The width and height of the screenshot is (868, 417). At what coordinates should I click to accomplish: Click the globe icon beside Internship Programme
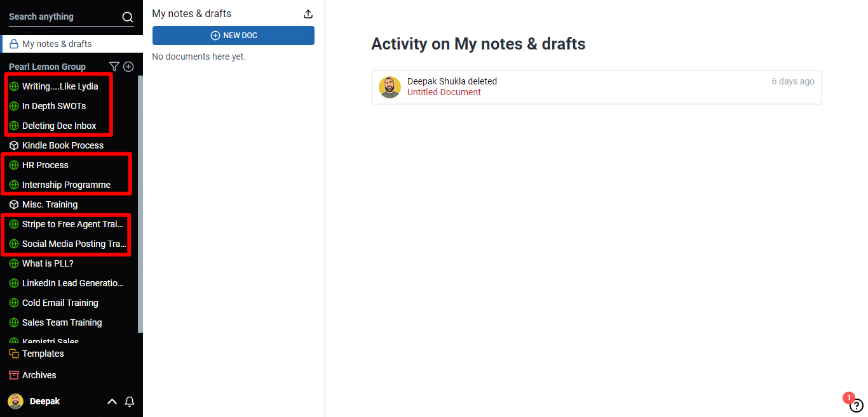pyautogui.click(x=14, y=185)
